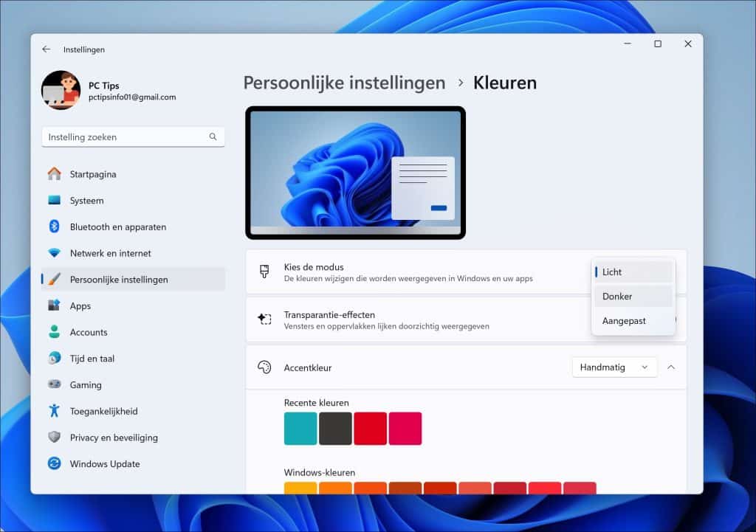This screenshot has width=756, height=532.
Task: Click the Gaming controller icon
Action: coord(55,384)
